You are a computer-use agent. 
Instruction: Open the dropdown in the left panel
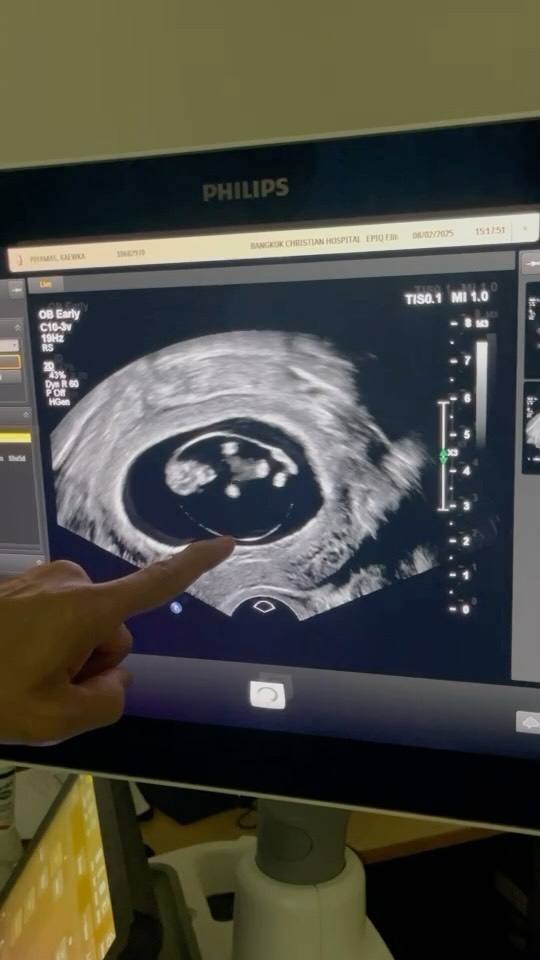pyautogui.click(x=10, y=346)
